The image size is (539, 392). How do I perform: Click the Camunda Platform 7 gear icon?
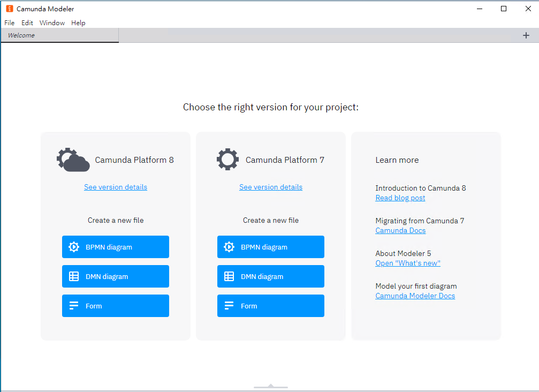pyautogui.click(x=227, y=159)
